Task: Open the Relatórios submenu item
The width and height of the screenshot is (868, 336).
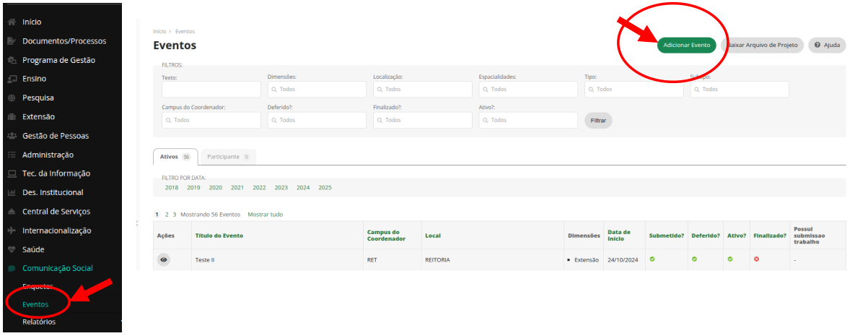Action: point(39,322)
